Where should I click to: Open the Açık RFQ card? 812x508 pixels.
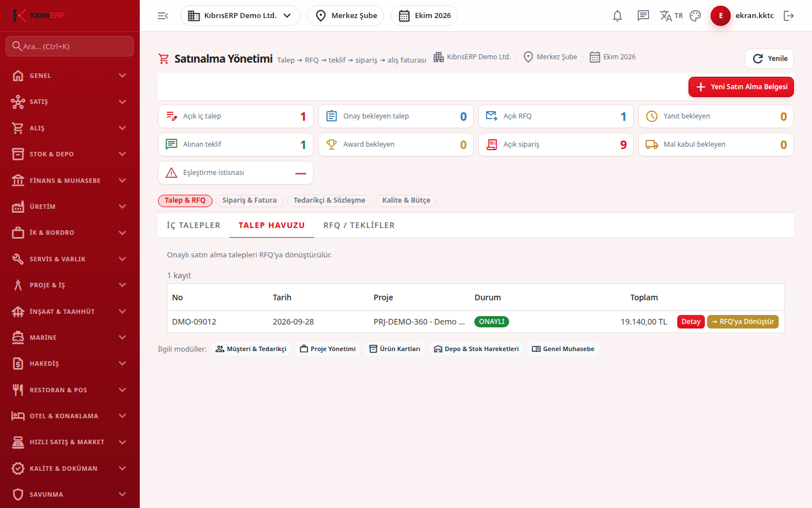pos(556,116)
